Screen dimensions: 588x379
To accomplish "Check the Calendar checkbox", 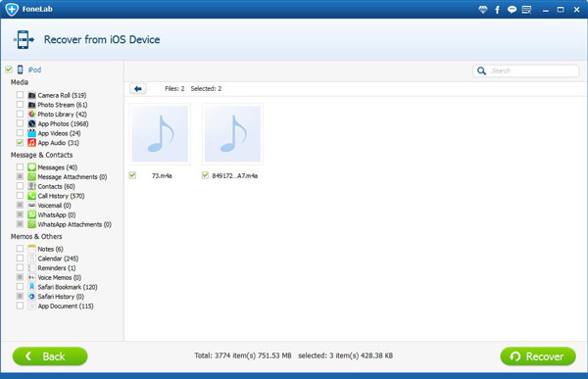I will click(20, 258).
